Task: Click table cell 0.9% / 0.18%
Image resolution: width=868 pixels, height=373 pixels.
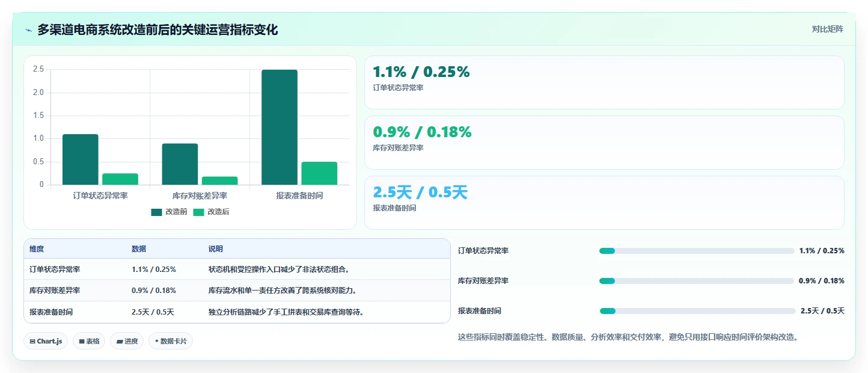Action: pyautogui.click(x=154, y=291)
